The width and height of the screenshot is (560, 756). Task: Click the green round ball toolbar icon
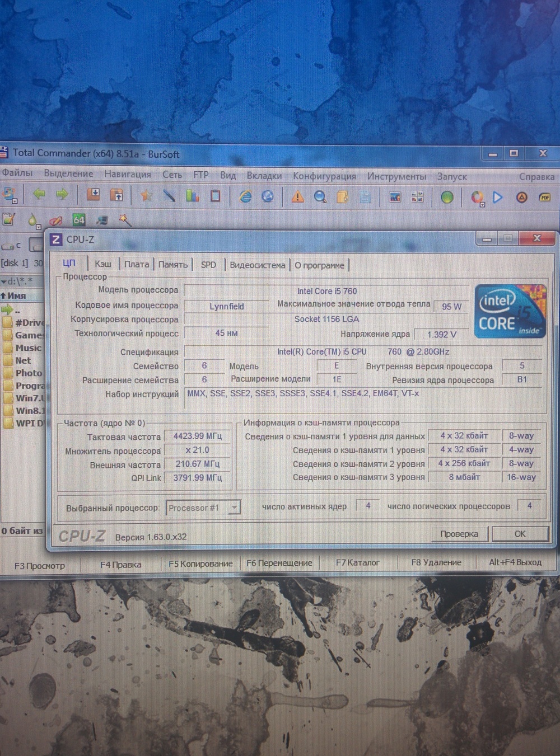447,197
